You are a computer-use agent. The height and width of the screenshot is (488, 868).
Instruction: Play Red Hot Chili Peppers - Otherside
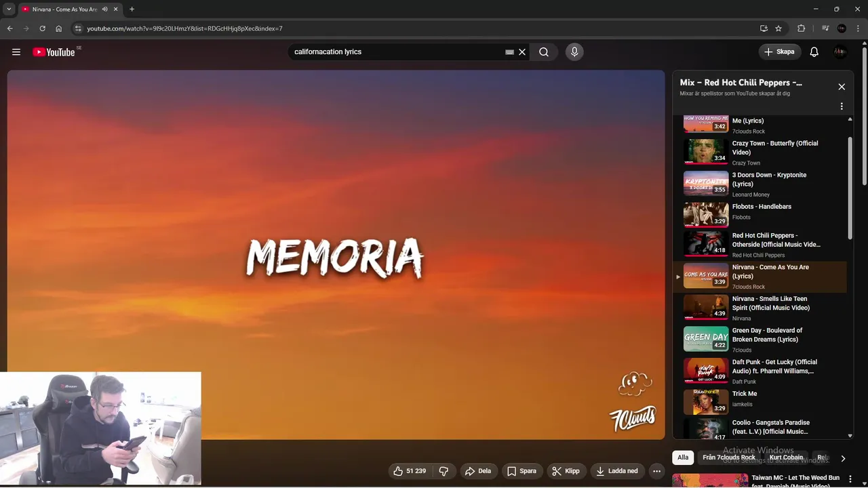click(x=759, y=245)
